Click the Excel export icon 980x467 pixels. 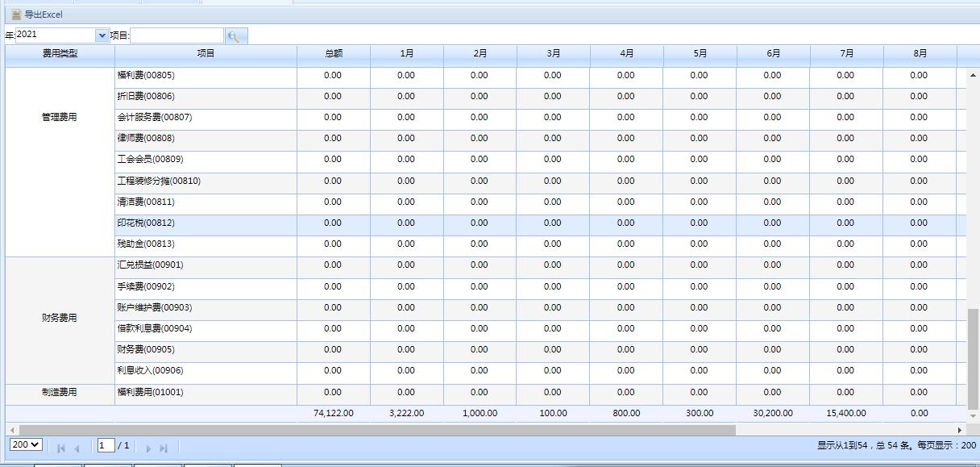click(16, 15)
